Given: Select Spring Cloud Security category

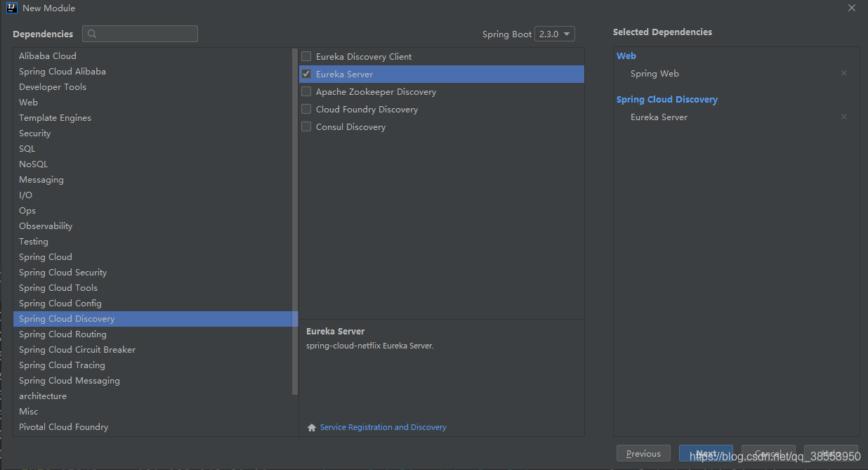Looking at the screenshot, I should point(152,273).
